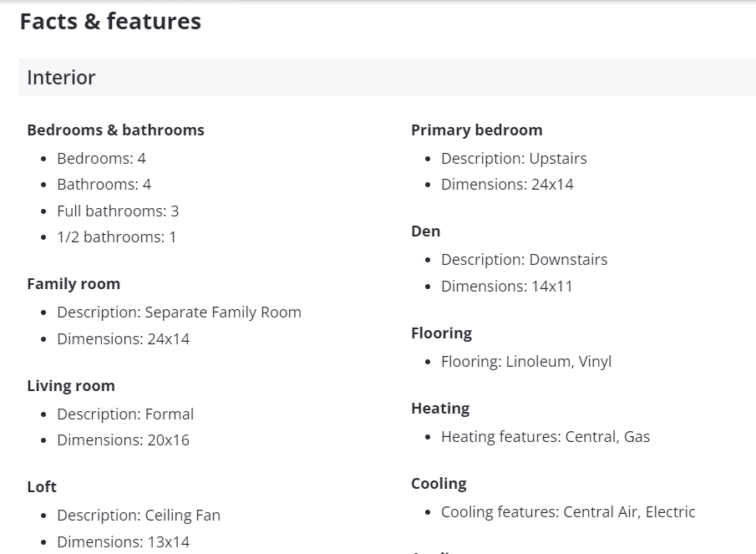Click the Heating subheading
Screen dimensions: 756x554
[440, 408]
